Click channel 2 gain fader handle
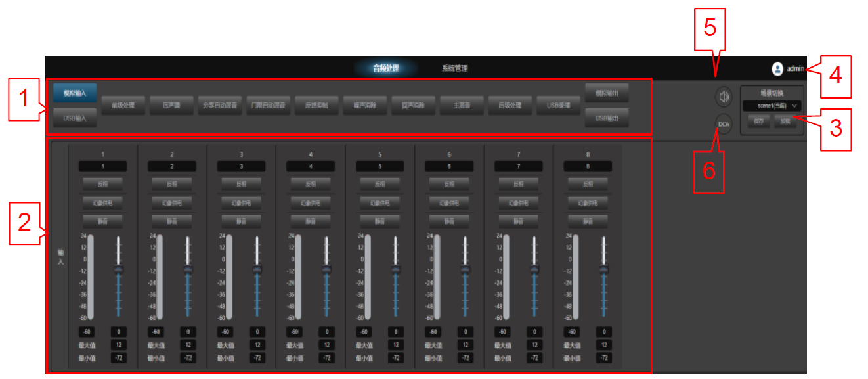 [188, 269]
